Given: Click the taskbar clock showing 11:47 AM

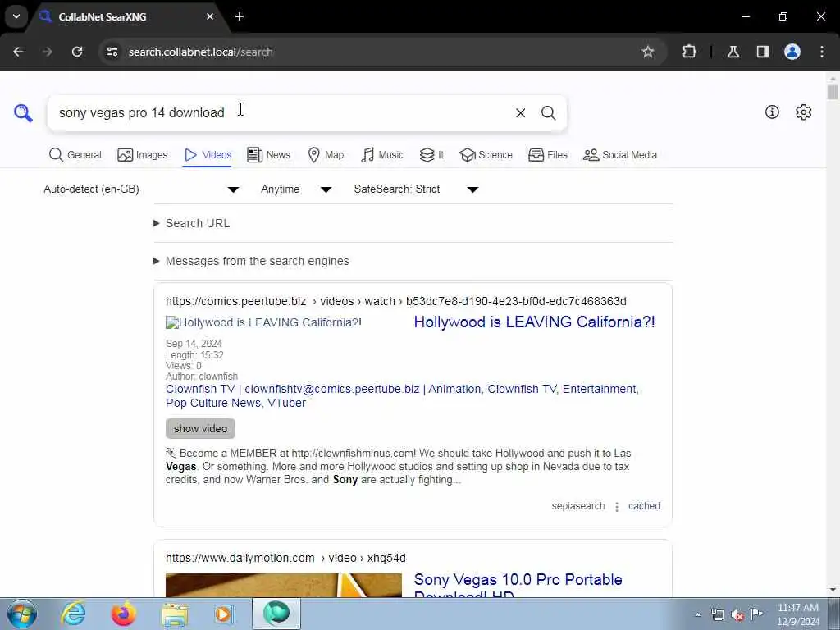Looking at the screenshot, I should click(x=798, y=614).
